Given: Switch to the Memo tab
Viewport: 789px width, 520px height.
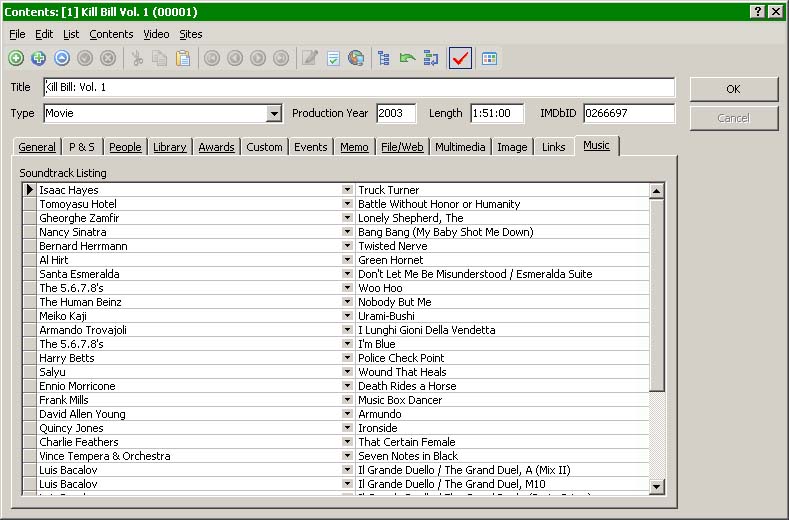Looking at the screenshot, I should tap(354, 147).
